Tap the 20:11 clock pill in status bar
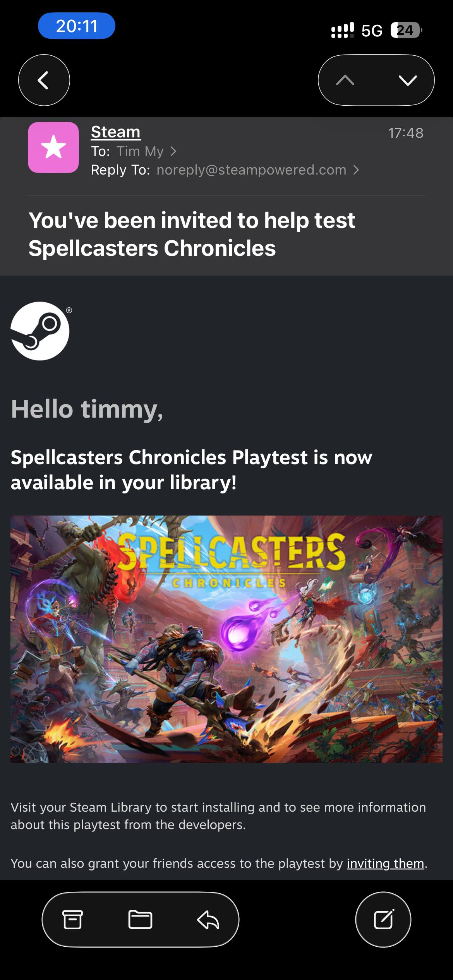453x980 pixels. click(x=77, y=26)
